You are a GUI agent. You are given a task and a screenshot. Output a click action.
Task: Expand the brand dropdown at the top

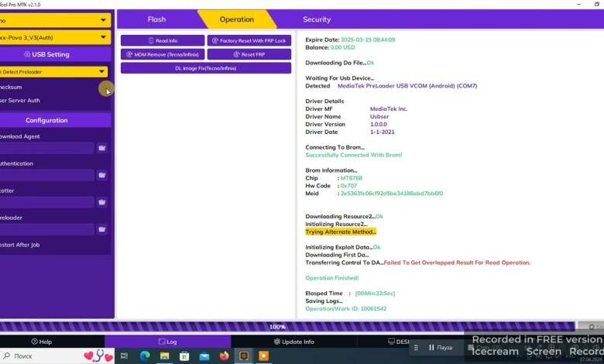[x=54, y=20]
